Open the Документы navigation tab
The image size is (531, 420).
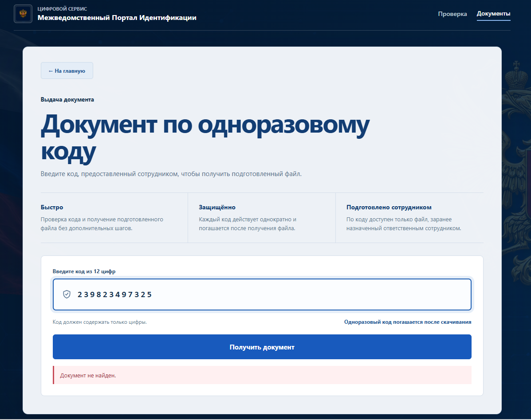point(493,14)
